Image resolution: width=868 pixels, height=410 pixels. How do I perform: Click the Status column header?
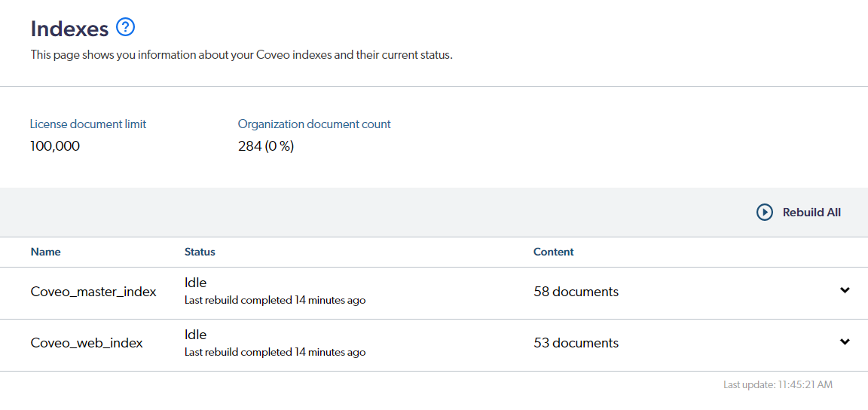click(x=200, y=252)
